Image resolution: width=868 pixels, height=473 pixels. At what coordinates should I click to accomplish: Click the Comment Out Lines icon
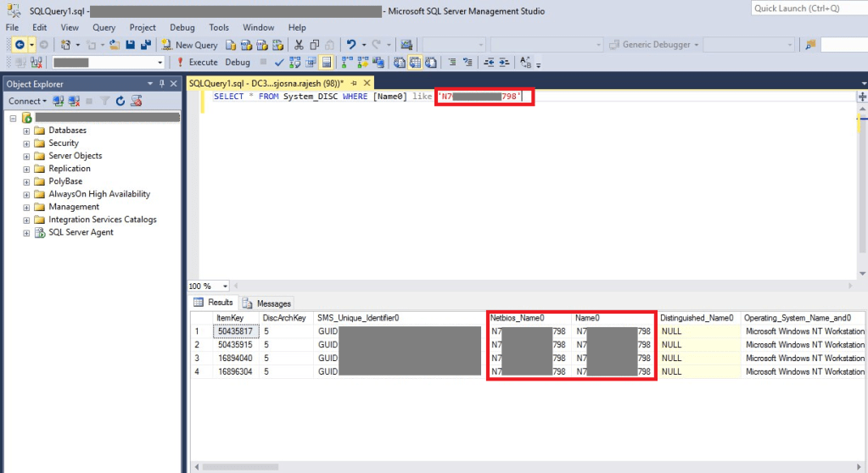click(453, 62)
